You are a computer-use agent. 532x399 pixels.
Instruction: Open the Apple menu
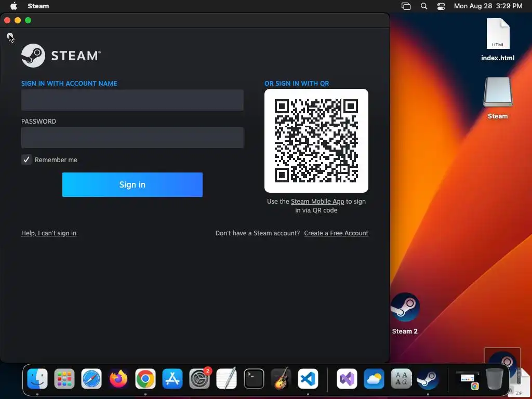click(14, 6)
